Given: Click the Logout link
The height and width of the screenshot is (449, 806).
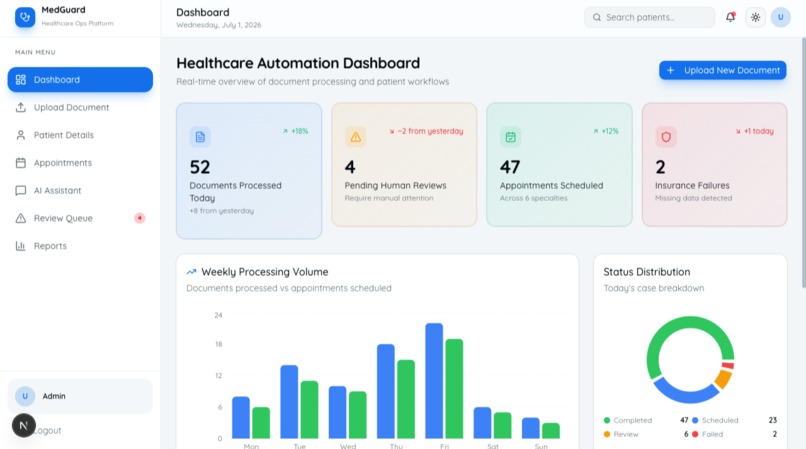Looking at the screenshot, I should 47,430.
